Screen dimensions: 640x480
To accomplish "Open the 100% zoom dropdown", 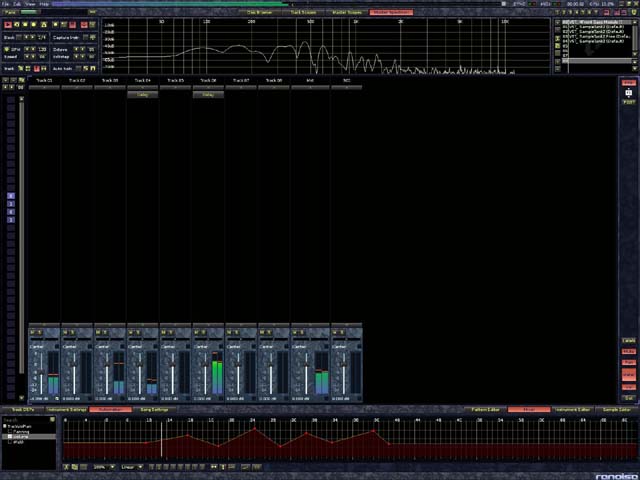I will [x=104, y=467].
